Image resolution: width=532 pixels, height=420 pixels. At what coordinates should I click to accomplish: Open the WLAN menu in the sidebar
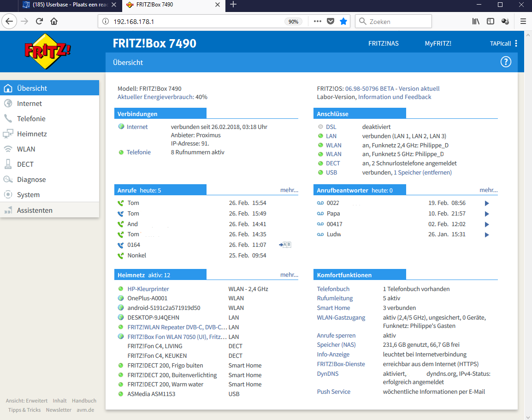pos(26,149)
